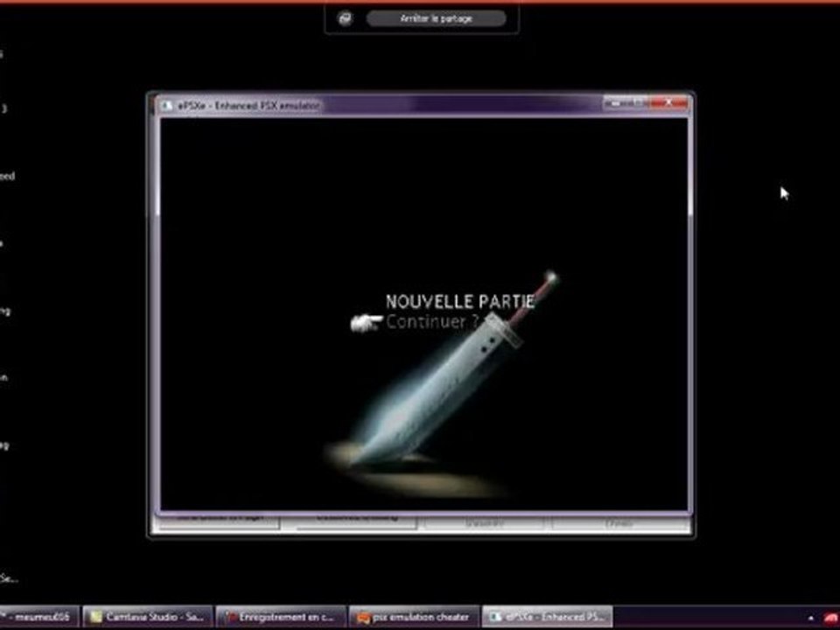Minimize the ePSXe emulator window
This screenshot has height=630, width=840.
tap(614, 103)
